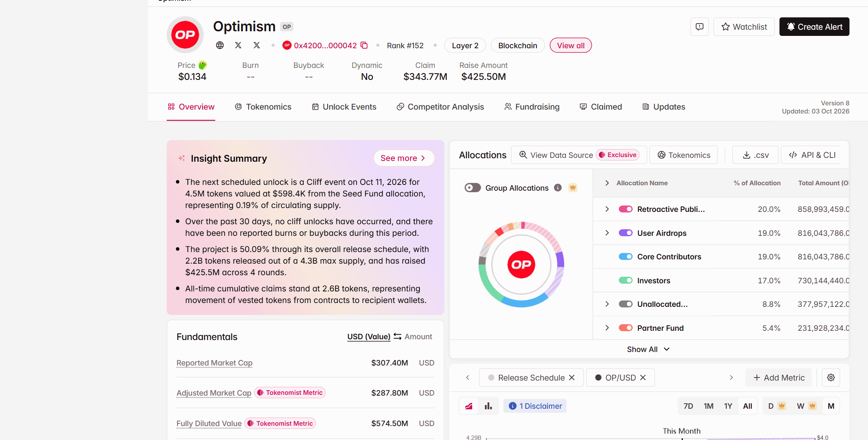Switch to bar chart view icon
The height and width of the screenshot is (440, 868).
tap(488, 406)
